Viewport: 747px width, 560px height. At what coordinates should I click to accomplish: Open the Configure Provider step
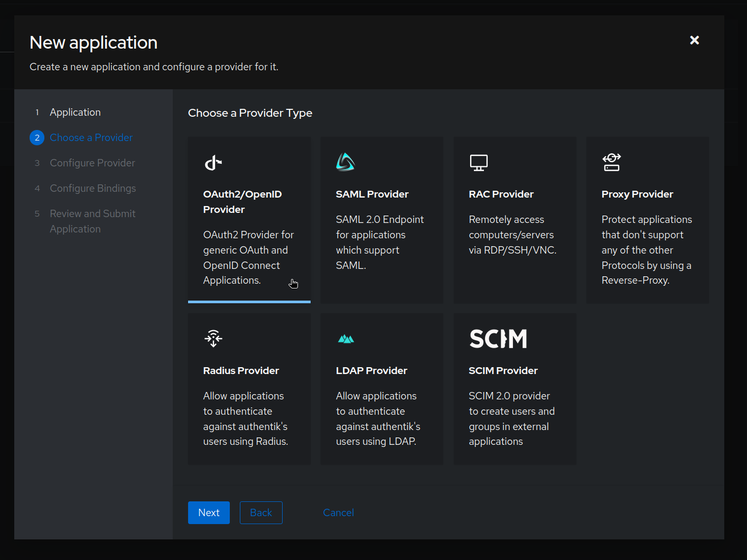pyautogui.click(x=92, y=163)
